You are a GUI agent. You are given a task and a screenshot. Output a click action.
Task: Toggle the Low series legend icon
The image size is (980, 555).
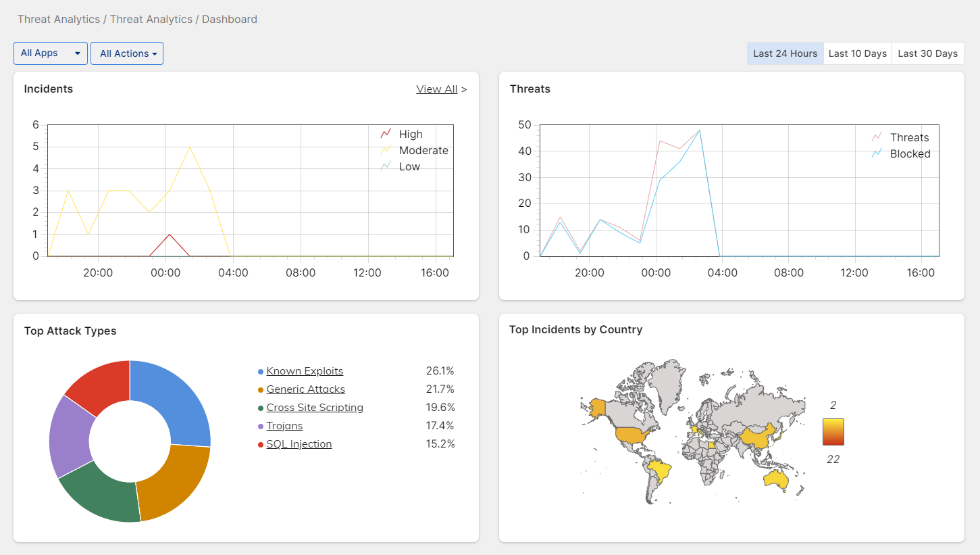click(386, 166)
